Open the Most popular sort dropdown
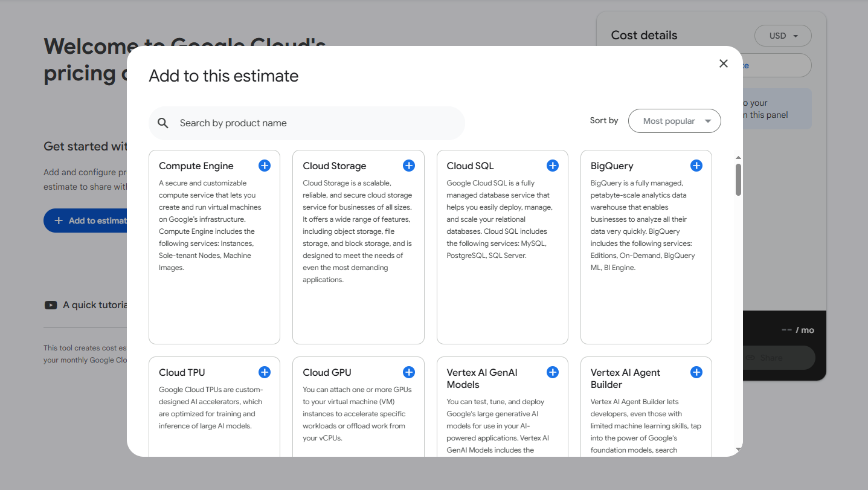 point(674,121)
